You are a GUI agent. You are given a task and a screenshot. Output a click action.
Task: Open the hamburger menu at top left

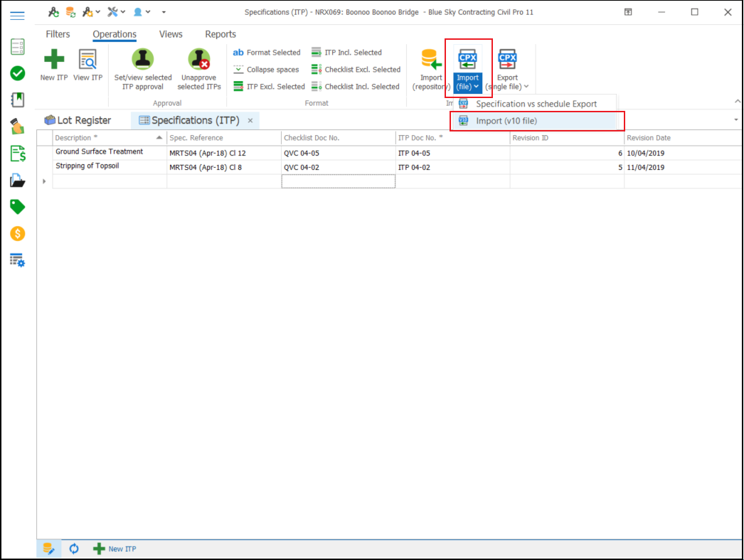(x=18, y=15)
